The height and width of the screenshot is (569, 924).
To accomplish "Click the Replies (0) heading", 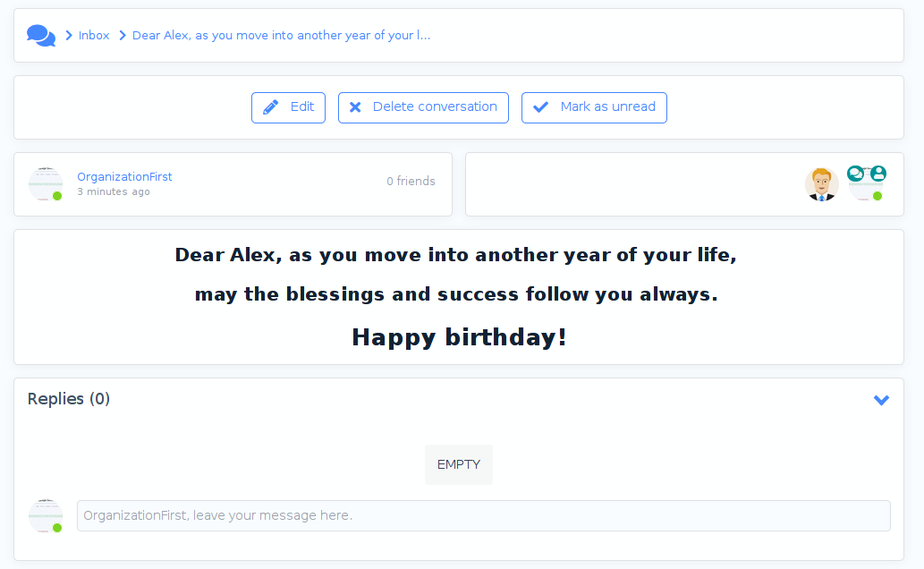I will (69, 399).
